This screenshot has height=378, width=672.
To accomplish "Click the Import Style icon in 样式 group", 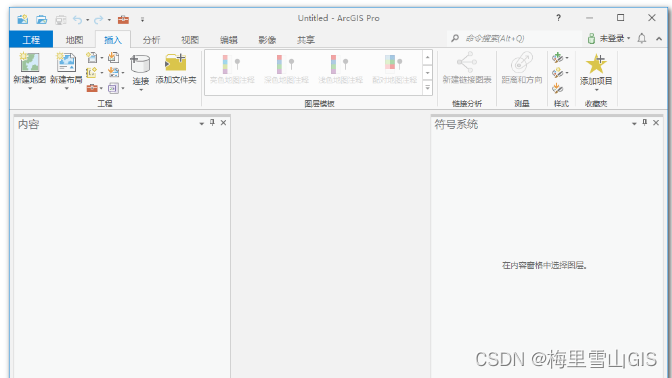I will [558, 88].
